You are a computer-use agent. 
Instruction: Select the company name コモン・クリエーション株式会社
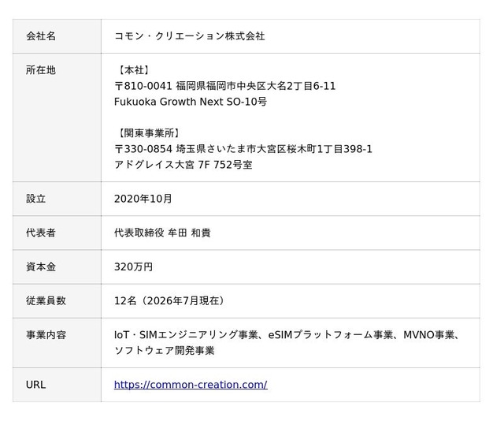pyautogui.click(x=189, y=36)
